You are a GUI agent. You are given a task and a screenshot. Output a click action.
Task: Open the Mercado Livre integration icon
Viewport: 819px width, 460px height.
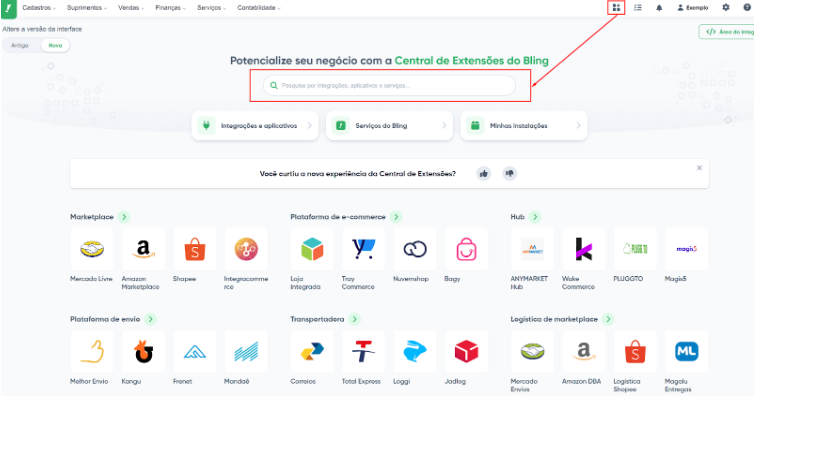(x=92, y=248)
